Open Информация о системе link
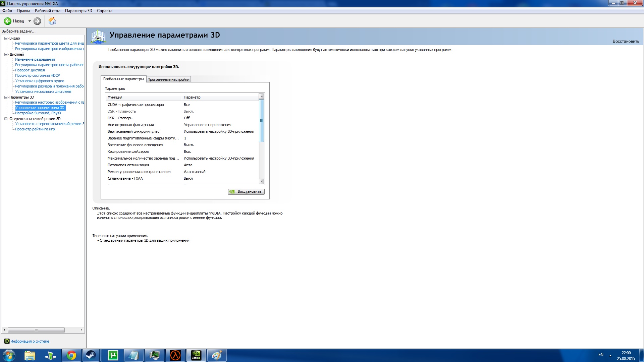 click(30, 341)
